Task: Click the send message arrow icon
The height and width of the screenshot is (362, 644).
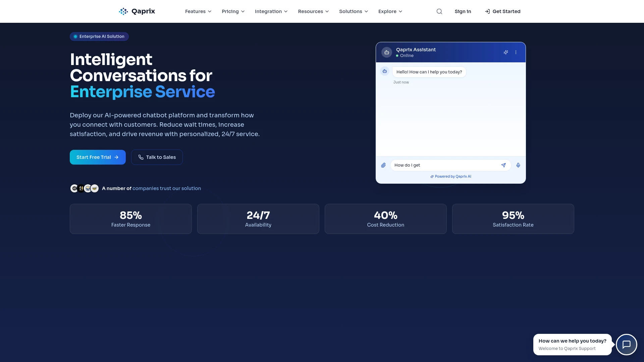Action: pos(503,165)
